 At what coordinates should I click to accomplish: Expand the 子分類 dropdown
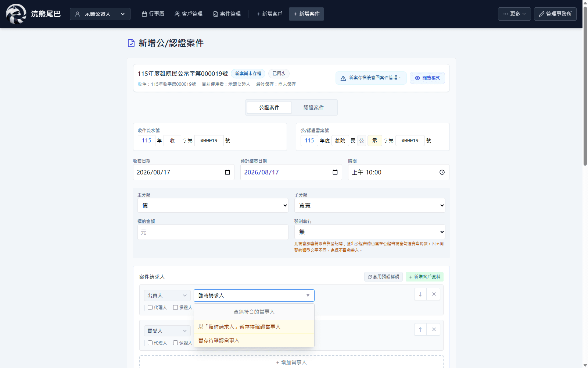370,205
